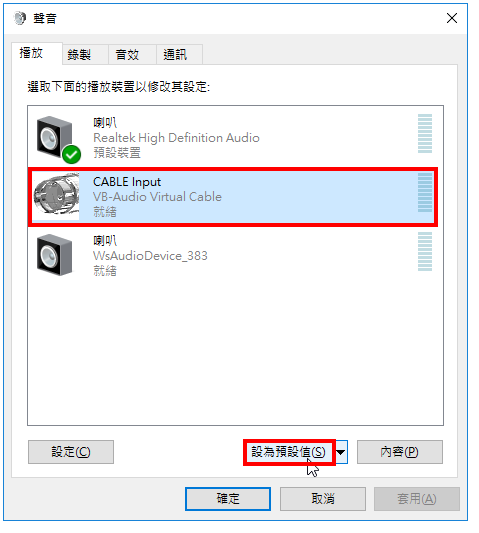This screenshot has width=479, height=533.
Task: Open the 內容(P) properties button
Action: pyautogui.click(x=400, y=452)
